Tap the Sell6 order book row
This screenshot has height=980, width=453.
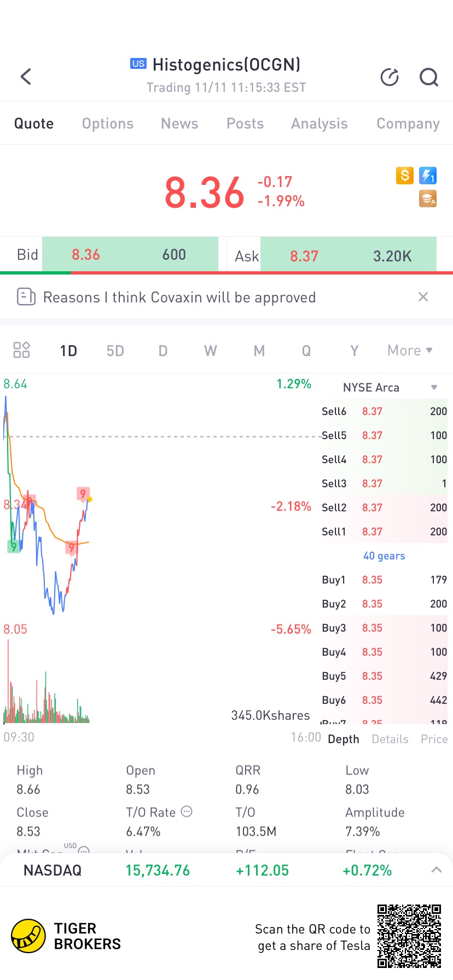(x=384, y=411)
